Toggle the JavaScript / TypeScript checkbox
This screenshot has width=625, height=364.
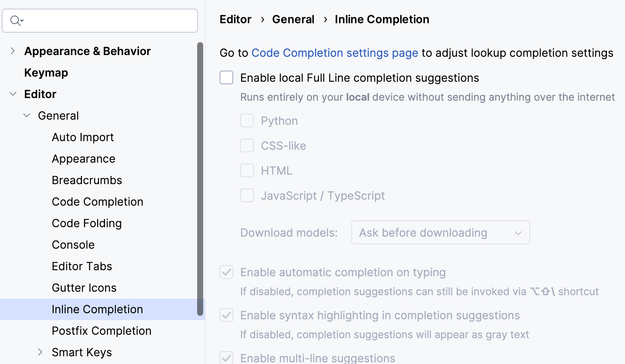pyautogui.click(x=247, y=196)
